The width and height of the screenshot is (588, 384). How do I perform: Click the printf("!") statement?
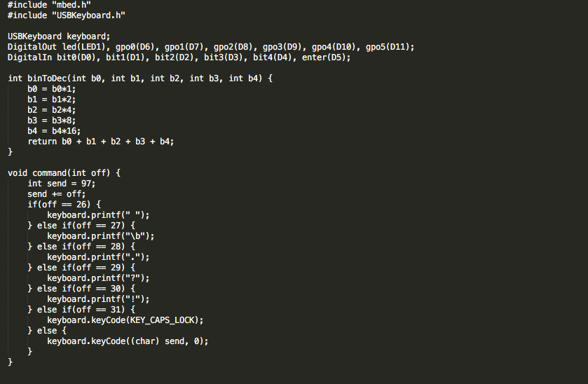tap(98, 299)
